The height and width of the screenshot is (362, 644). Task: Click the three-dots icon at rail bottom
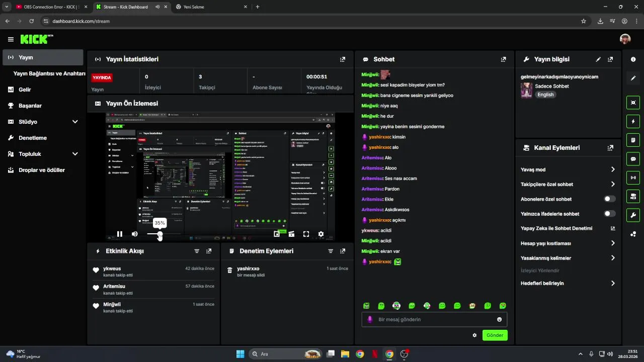pos(633,234)
